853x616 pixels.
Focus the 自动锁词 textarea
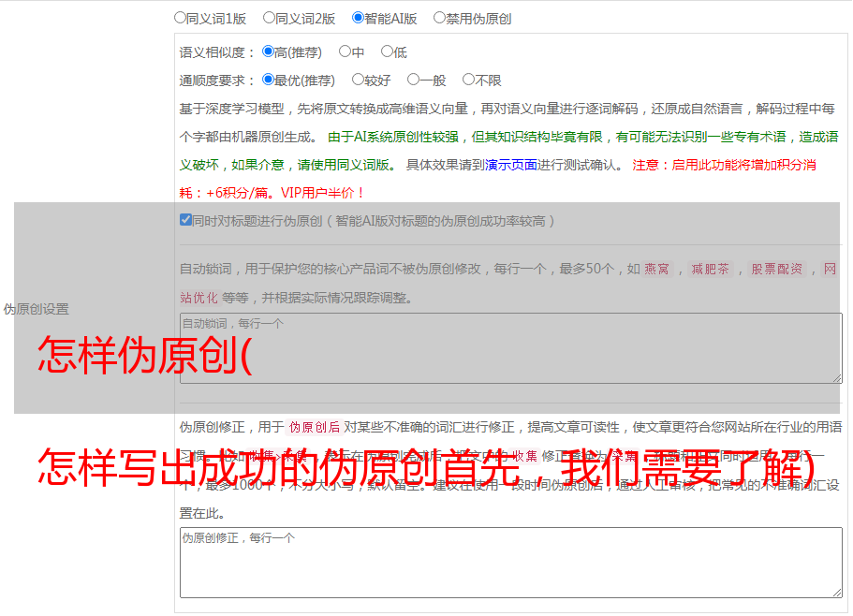click(511, 348)
